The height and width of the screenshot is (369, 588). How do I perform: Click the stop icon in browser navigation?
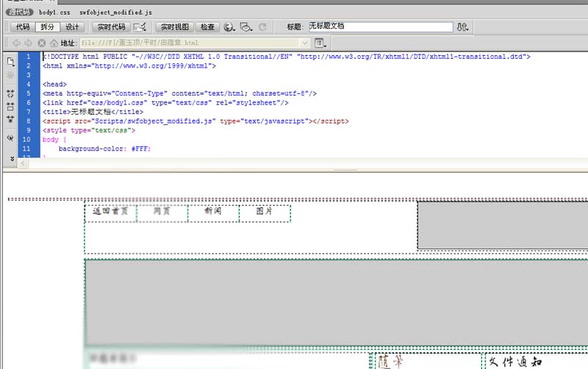(x=42, y=43)
